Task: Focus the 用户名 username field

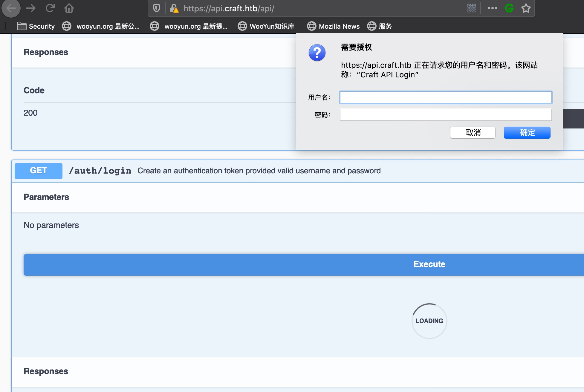Action: 446,97
